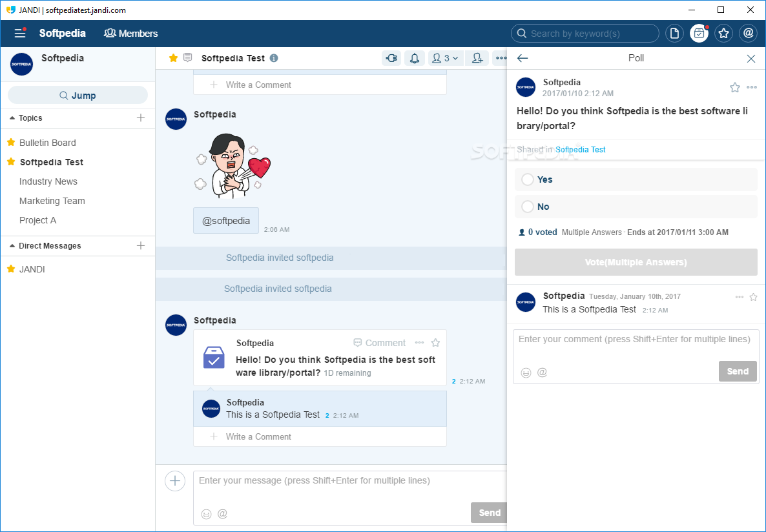Close the Poll panel
Screen dimensions: 766x532
(x=751, y=59)
